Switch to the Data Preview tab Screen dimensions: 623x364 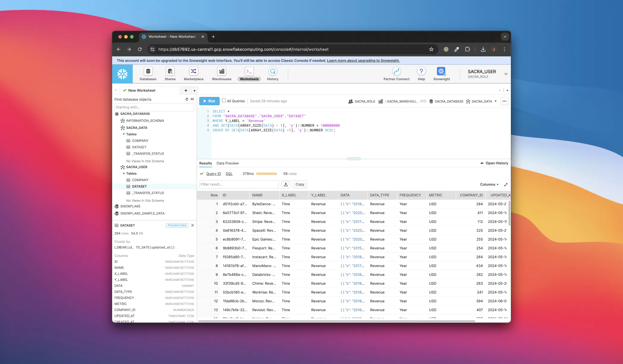pyautogui.click(x=227, y=163)
